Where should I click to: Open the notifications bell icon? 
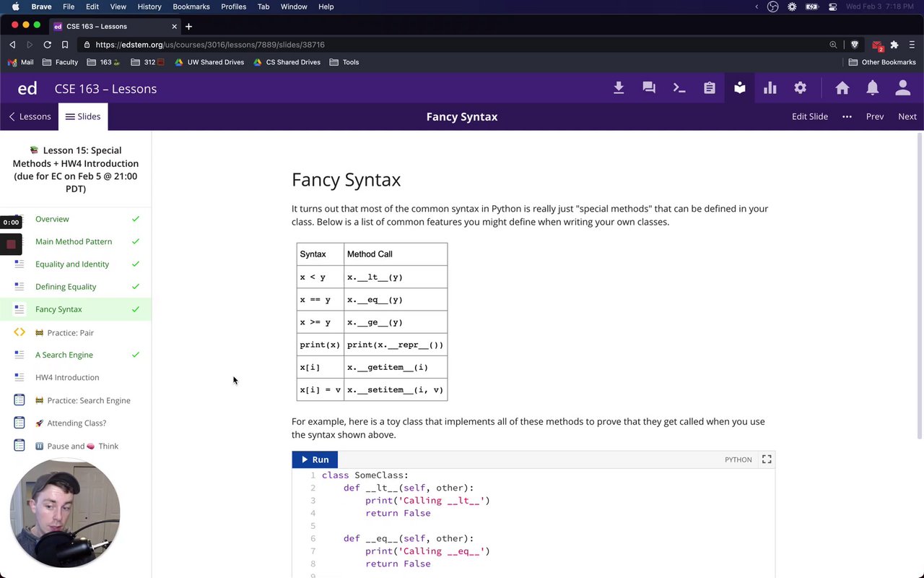click(873, 88)
